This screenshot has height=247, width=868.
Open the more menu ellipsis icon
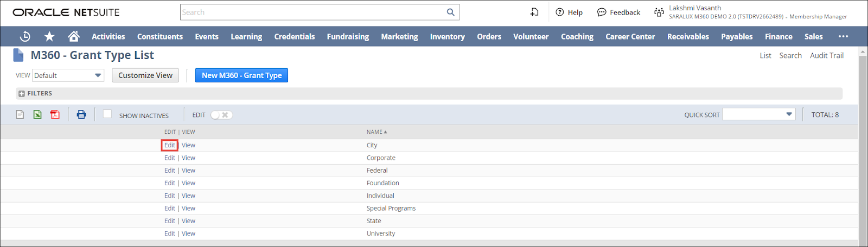pyautogui.click(x=843, y=36)
